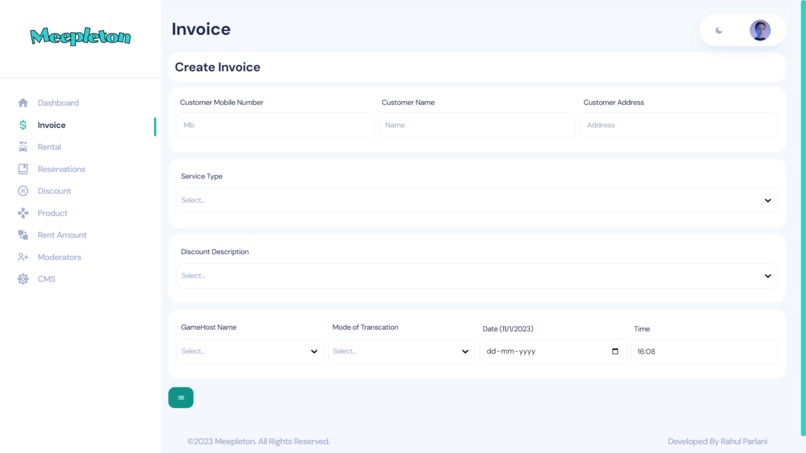806x453 pixels.
Task: Focus the Customer Name field
Action: (477, 125)
